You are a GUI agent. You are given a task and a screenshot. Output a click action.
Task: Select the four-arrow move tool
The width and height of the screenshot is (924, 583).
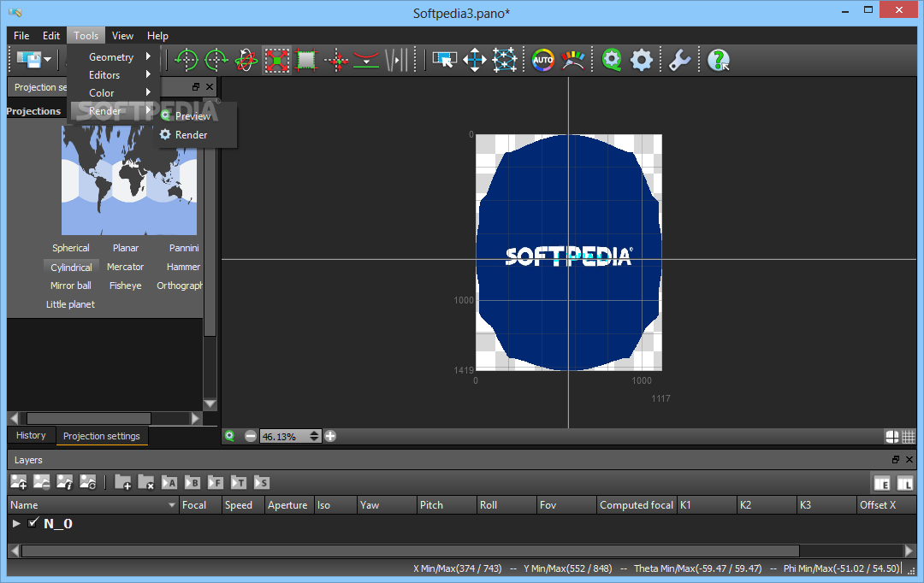[474, 60]
